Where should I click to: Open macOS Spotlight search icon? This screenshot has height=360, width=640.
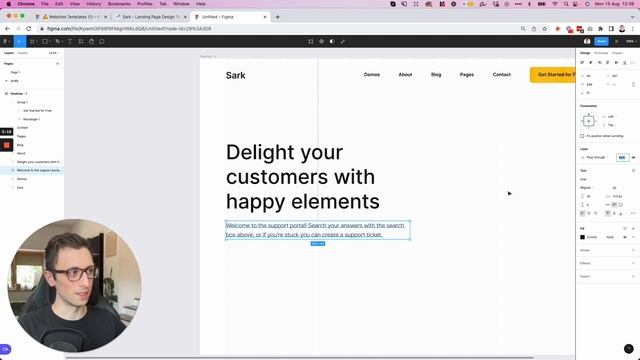pyautogui.click(x=566, y=4)
